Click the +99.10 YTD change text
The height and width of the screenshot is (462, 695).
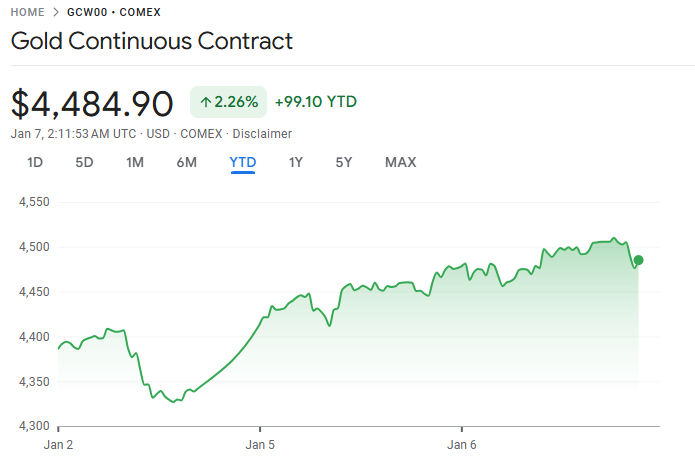coord(315,101)
